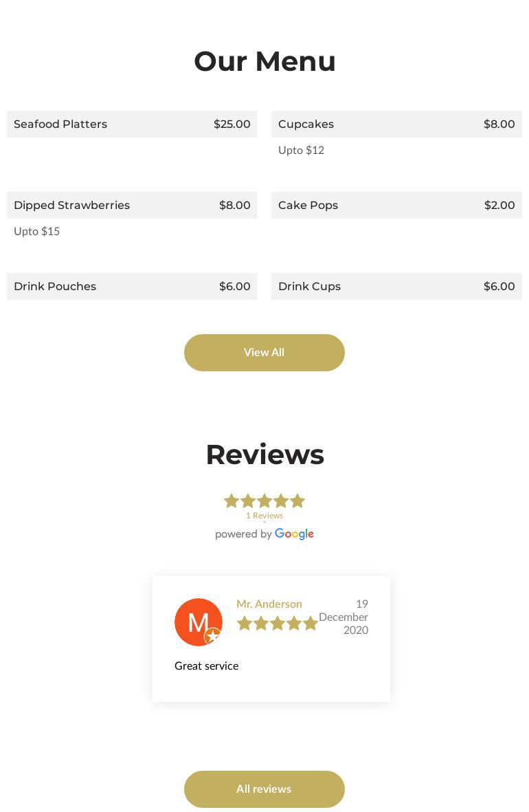
Task: Select the Dipped Strawberries menu item
Action: click(x=71, y=205)
